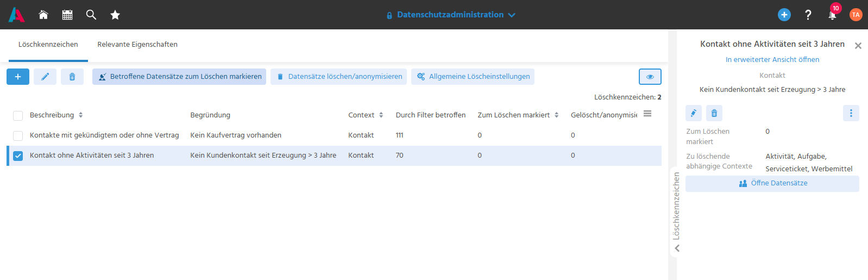Sort by Beschreibung column arrows
Viewport: 868px width, 280px height.
pyautogui.click(x=81, y=115)
